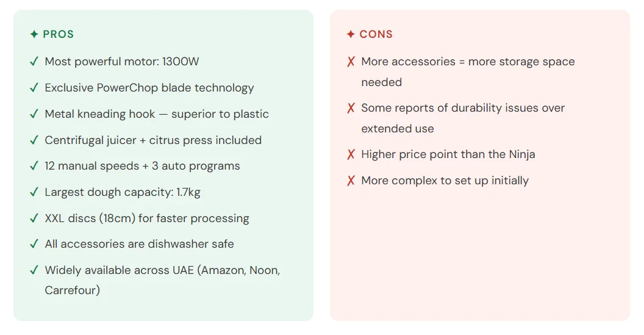Click checkmark next to Centrifugal juicer line
Viewport: 644px width, 335px height.
pyautogui.click(x=34, y=140)
